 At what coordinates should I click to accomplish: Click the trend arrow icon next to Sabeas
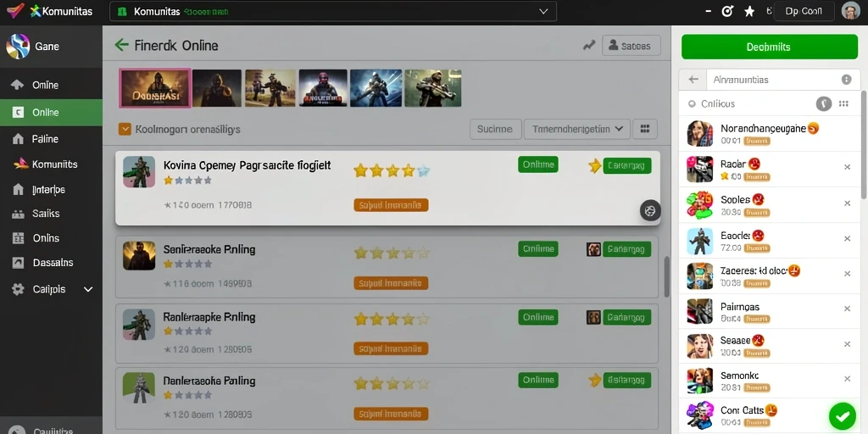pos(589,46)
